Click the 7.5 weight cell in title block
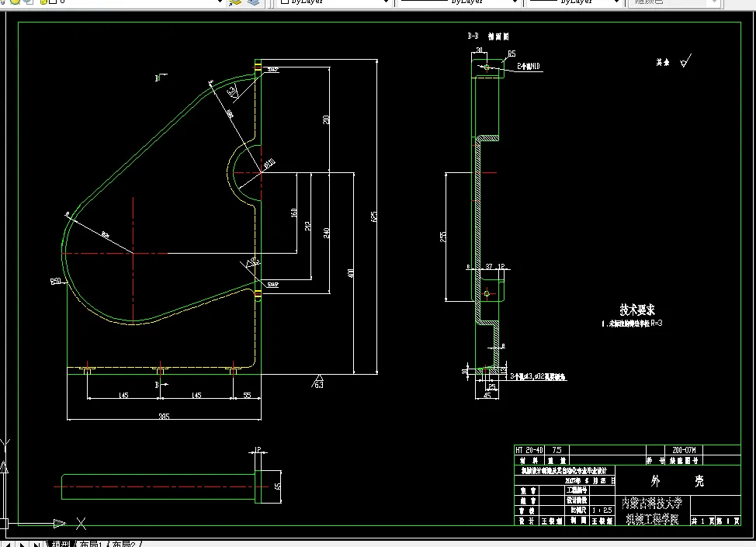Screen dimensions: 756x547 click(557, 450)
